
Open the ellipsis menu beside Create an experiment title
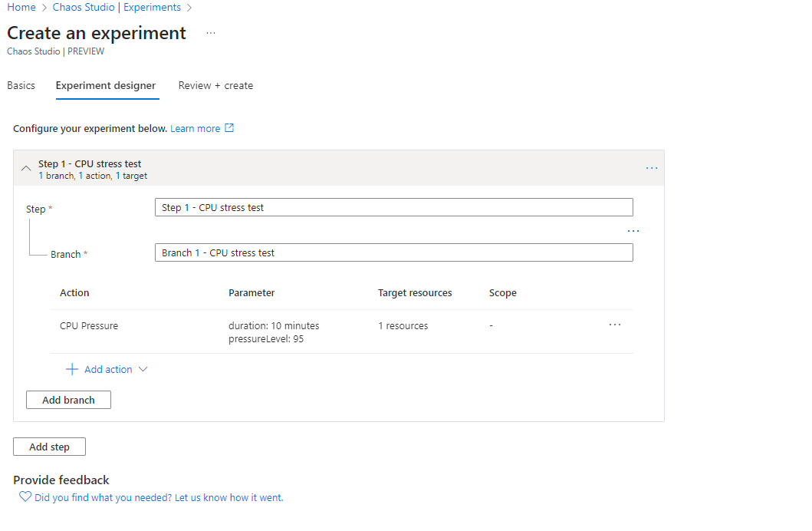coord(211,33)
